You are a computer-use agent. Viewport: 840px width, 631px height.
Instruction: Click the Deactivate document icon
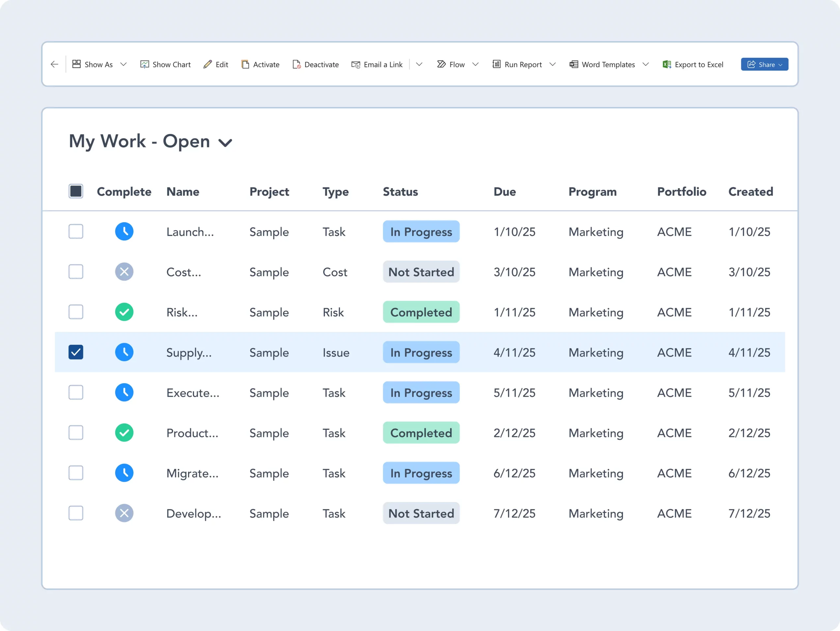click(x=297, y=64)
